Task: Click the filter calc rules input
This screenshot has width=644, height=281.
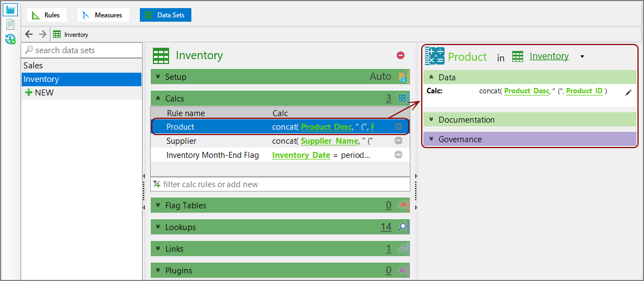Action: (280, 184)
